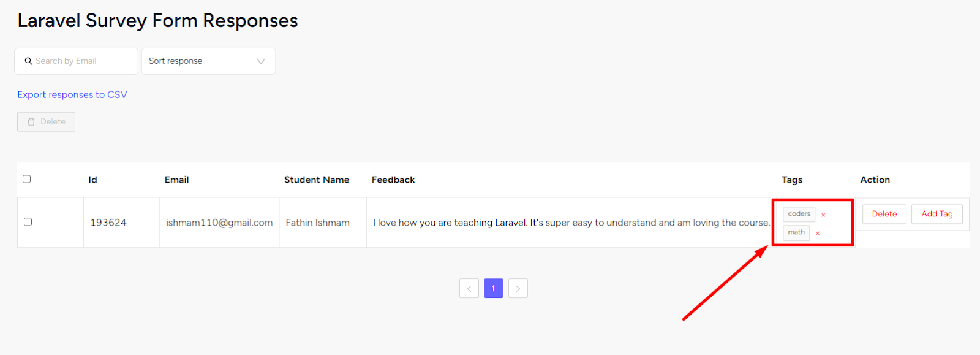Screen dimensions: 980x355
Task: Click Export responses to CSV link
Action: click(x=72, y=94)
